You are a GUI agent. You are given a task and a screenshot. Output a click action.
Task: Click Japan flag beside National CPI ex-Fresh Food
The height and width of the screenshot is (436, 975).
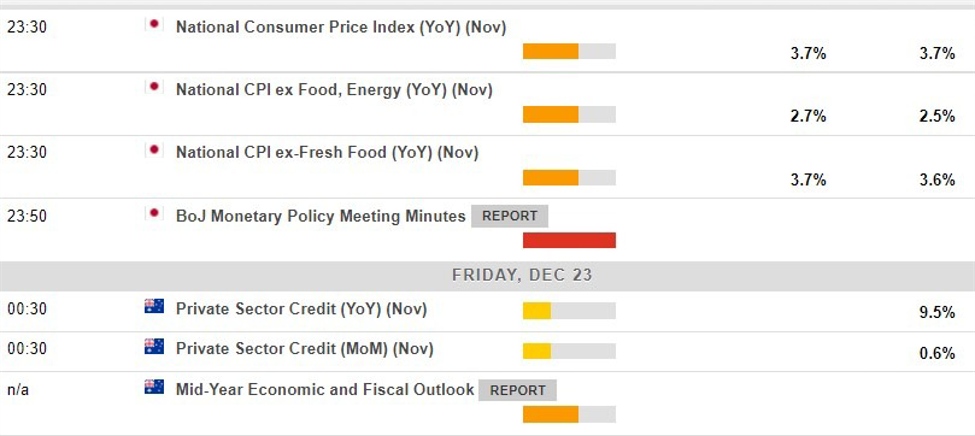pyautogui.click(x=154, y=151)
